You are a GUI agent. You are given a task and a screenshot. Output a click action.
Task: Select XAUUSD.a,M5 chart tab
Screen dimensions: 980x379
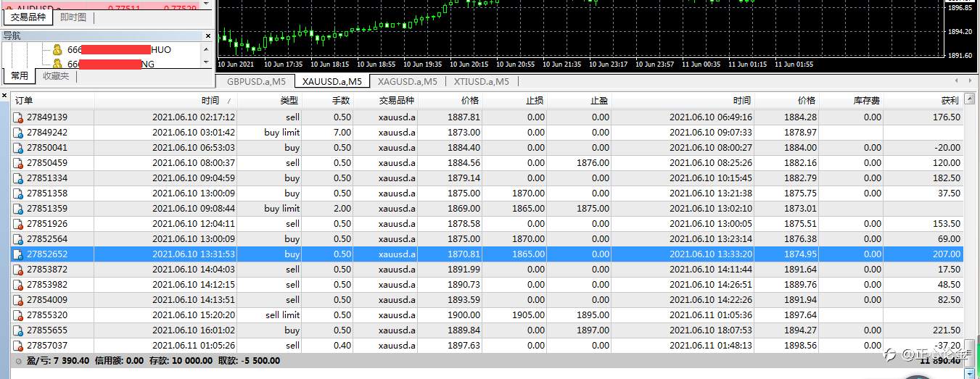click(x=332, y=81)
